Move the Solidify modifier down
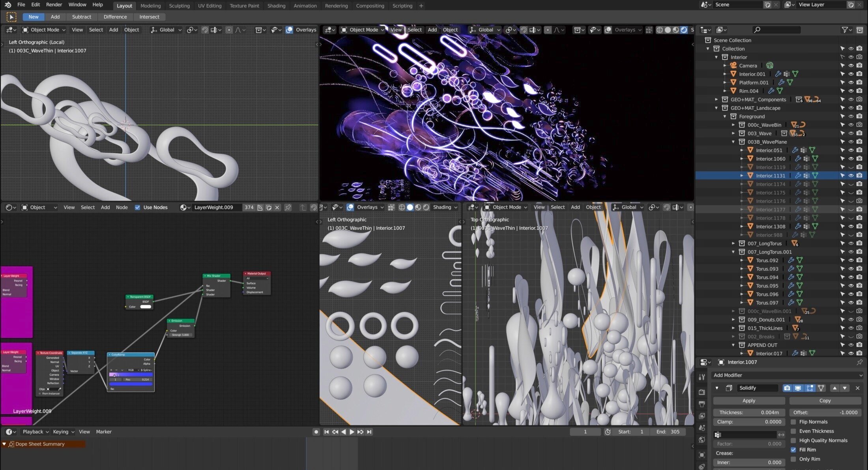The width and height of the screenshot is (868, 470). (845, 388)
